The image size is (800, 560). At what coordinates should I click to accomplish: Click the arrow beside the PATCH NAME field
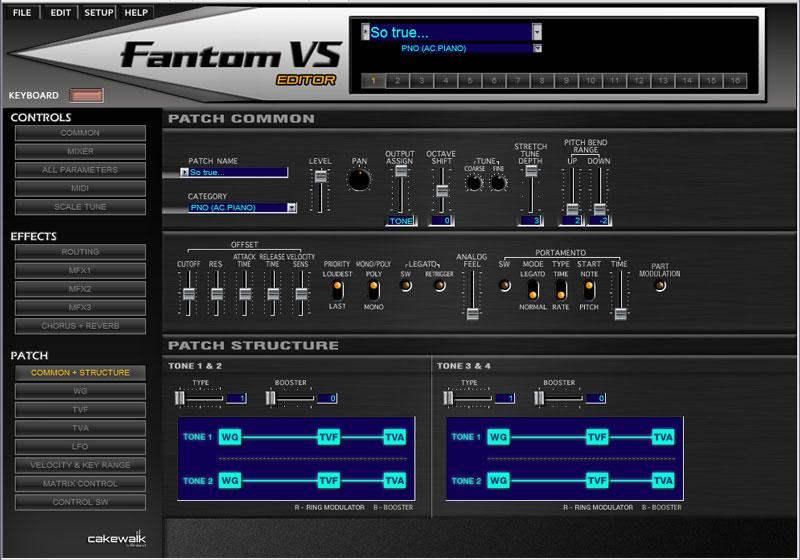pyautogui.click(x=184, y=172)
